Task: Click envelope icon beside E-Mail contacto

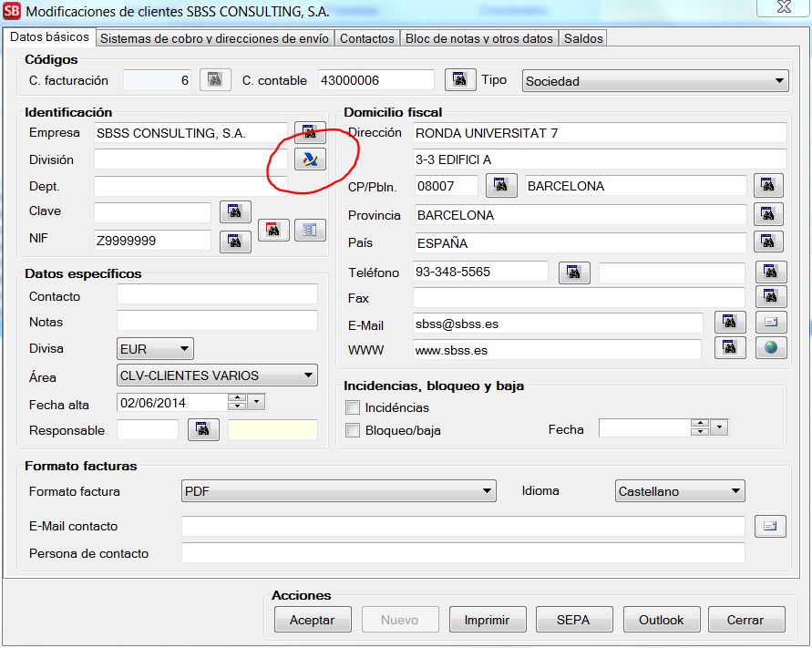Action: (x=770, y=526)
